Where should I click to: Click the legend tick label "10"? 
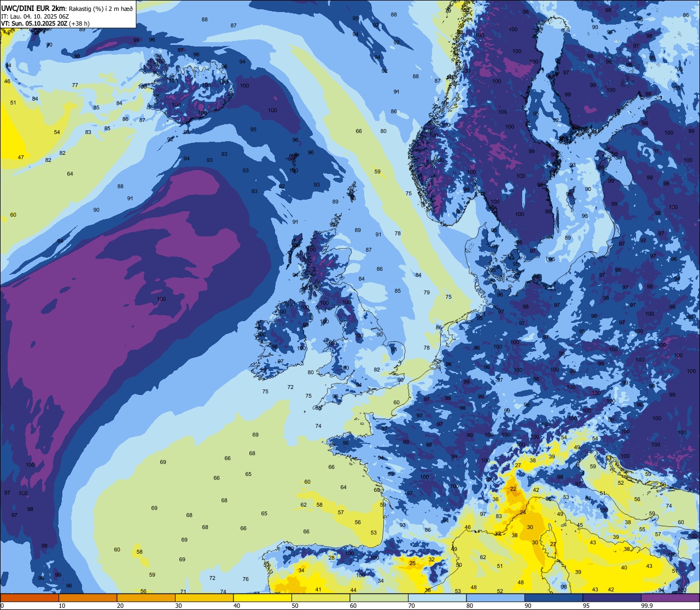click(x=62, y=606)
